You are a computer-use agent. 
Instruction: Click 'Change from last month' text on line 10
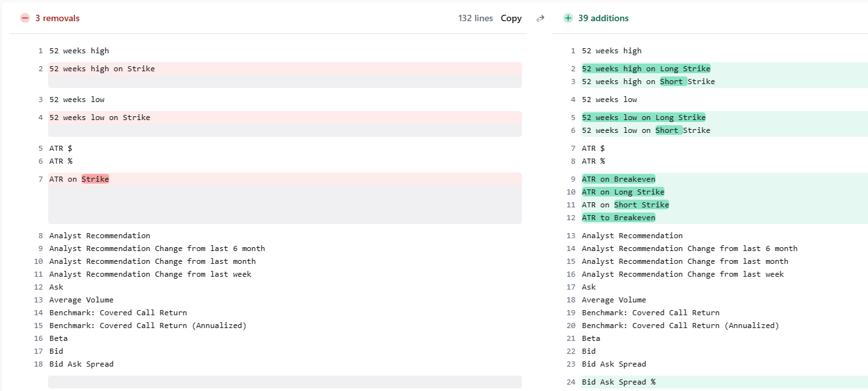[x=205, y=261]
